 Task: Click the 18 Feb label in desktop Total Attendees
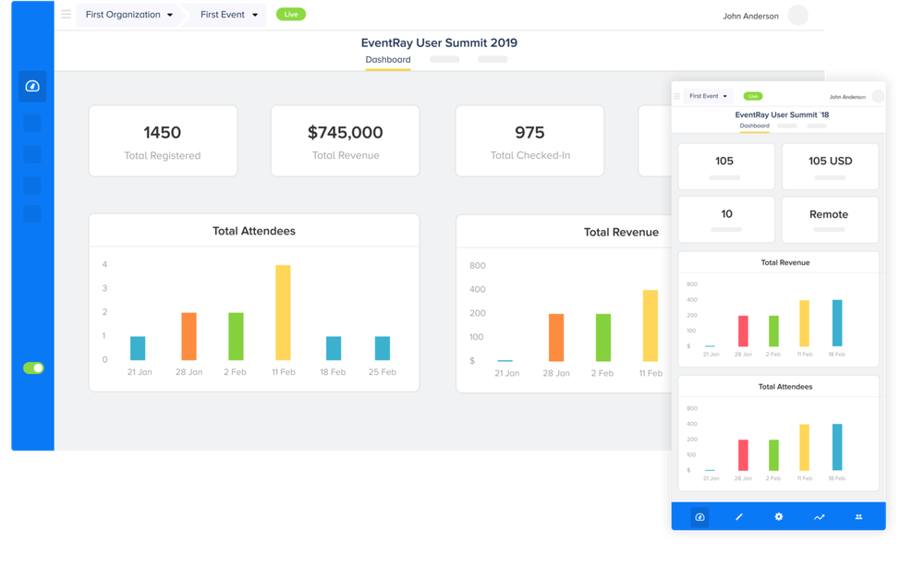click(333, 372)
